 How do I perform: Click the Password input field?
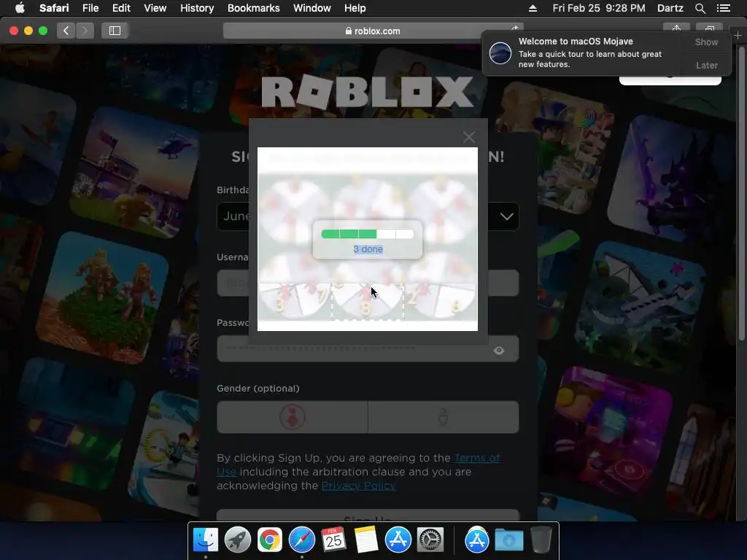coord(368,349)
